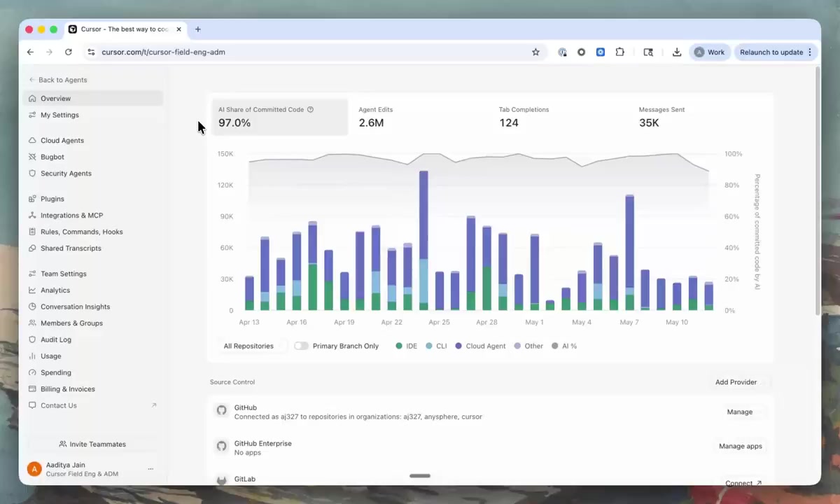Click the help icon beside AI Share of Committed Code

[x=310, y=109]
